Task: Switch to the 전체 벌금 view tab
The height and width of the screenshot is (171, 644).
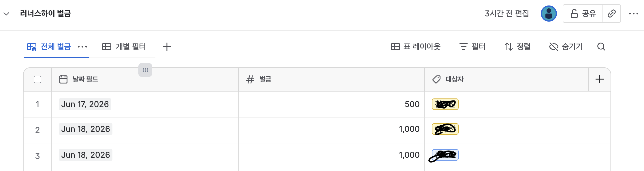Action: pyautogui.click(x=49, y=47)
